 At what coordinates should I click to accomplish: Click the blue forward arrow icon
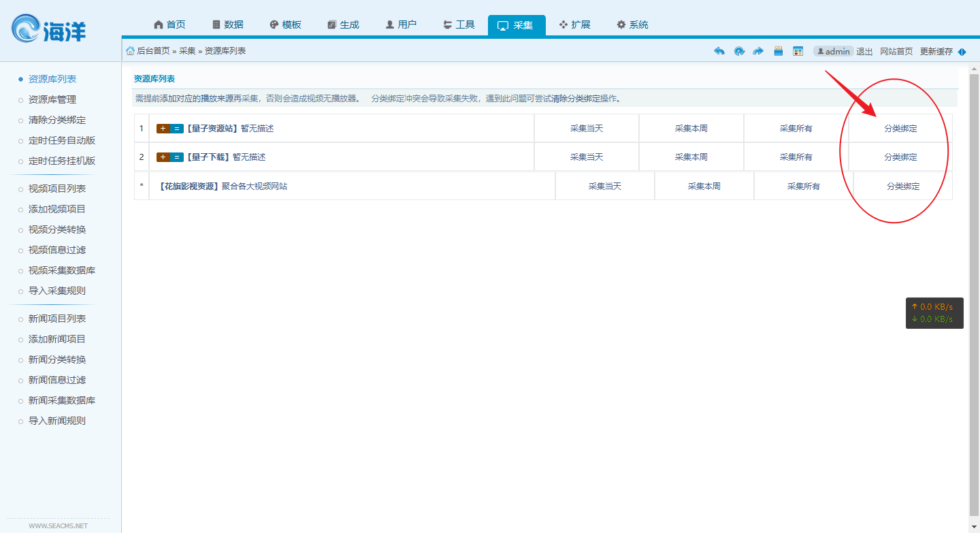pyautogui.click(x=758, y=51)
